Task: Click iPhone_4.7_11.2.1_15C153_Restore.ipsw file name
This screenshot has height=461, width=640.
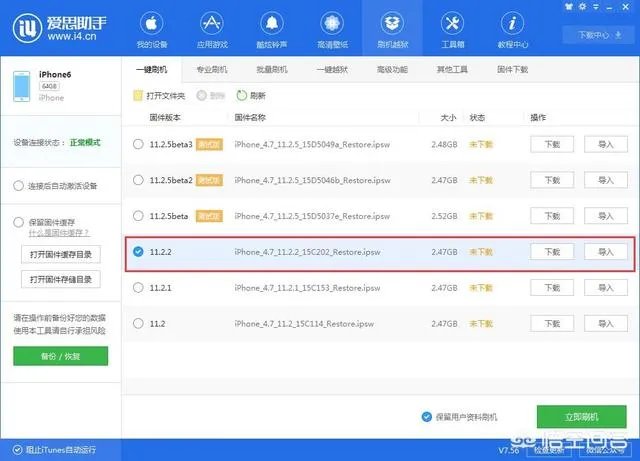Action: 307,288
